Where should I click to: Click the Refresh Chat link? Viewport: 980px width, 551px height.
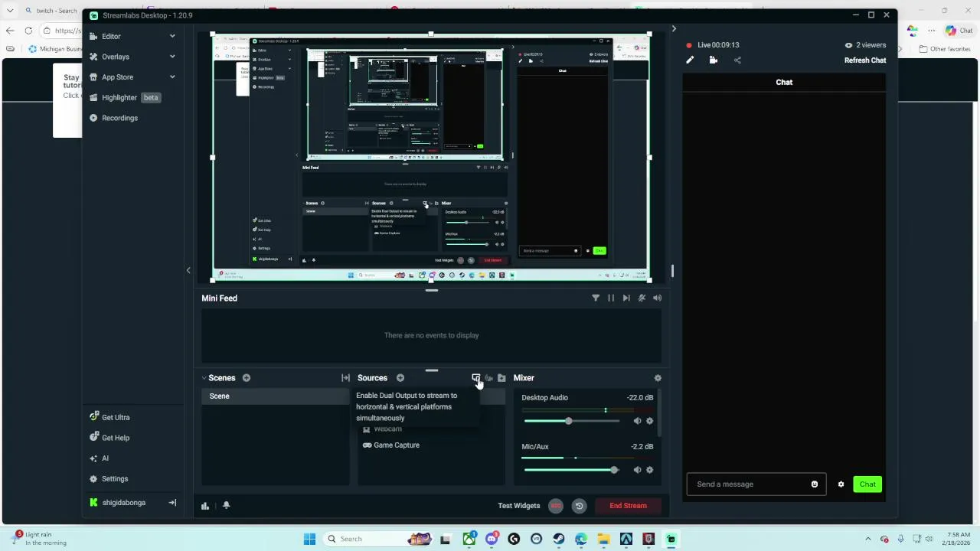(x=865, y=60)
